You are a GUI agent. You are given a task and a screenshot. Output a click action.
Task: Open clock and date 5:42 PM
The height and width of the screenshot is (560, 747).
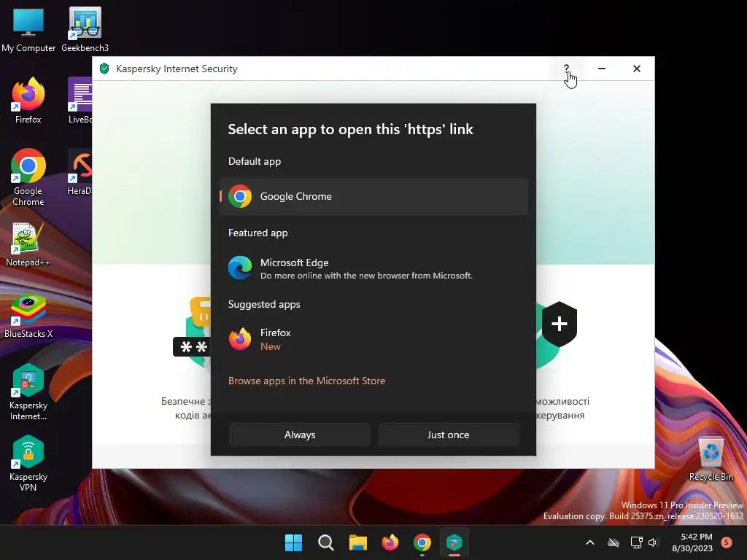point(692,542)
